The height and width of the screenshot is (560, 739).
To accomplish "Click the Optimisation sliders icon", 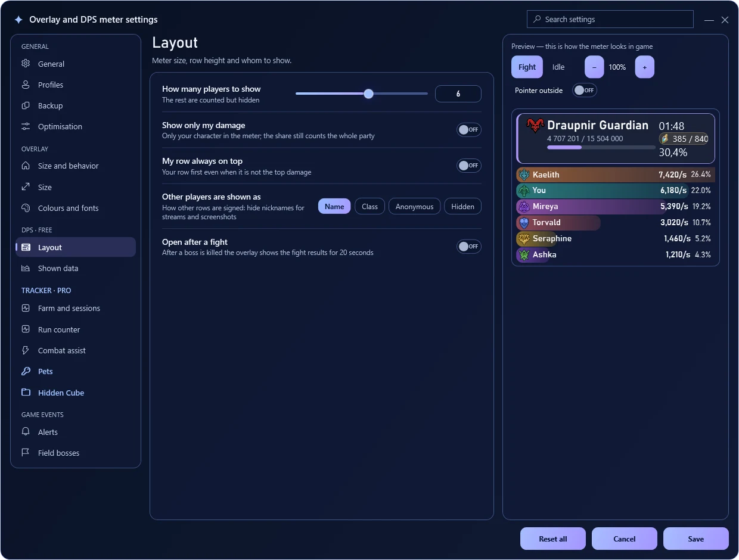I will click(26, 126).
